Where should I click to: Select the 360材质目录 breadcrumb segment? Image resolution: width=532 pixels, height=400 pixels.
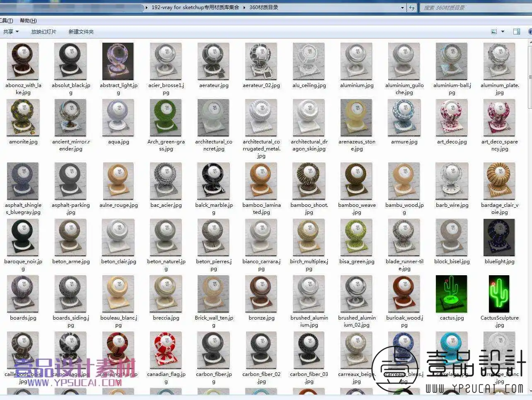(x=264, y=7)
